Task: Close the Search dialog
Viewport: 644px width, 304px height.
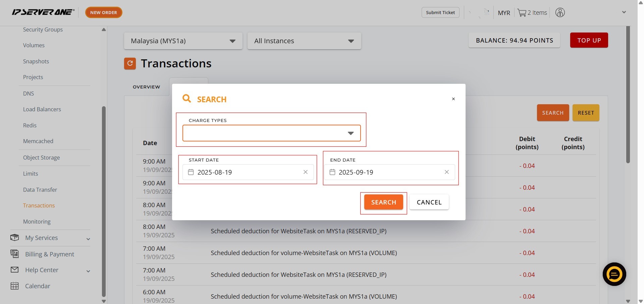Action: 453,99
